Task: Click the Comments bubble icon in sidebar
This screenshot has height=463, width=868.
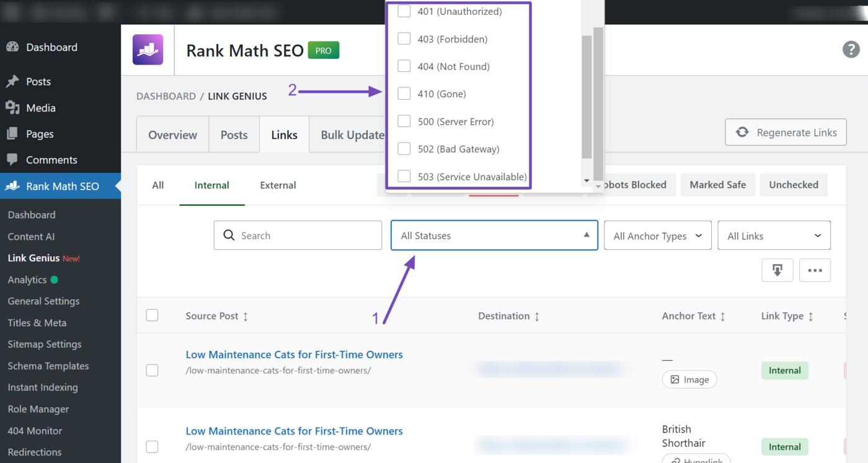Action: 12,160
